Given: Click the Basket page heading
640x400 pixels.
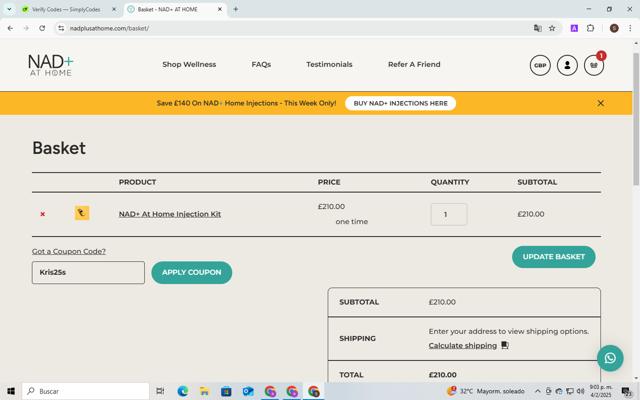Looking at the screenshot, I should click(59, 148).
